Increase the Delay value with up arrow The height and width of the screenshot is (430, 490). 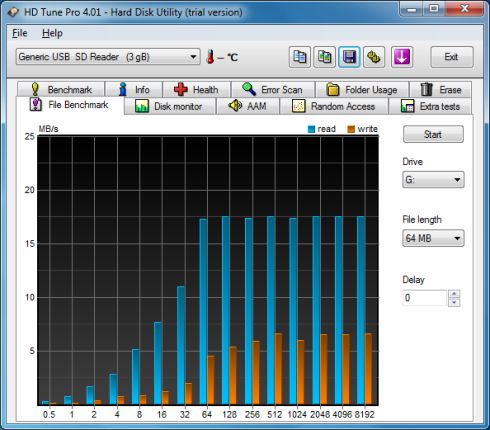coord(454,294)
